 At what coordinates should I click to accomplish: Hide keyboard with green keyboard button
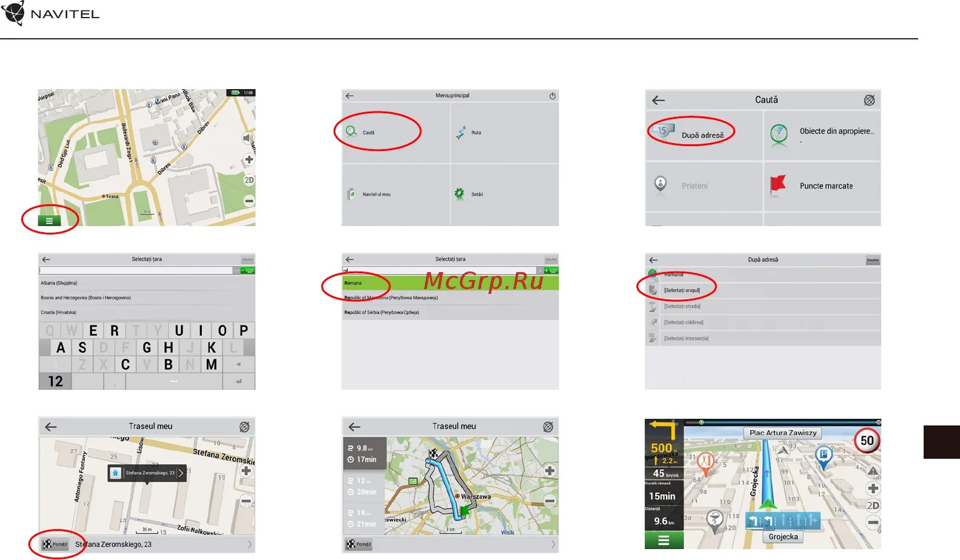pos(248,270)
